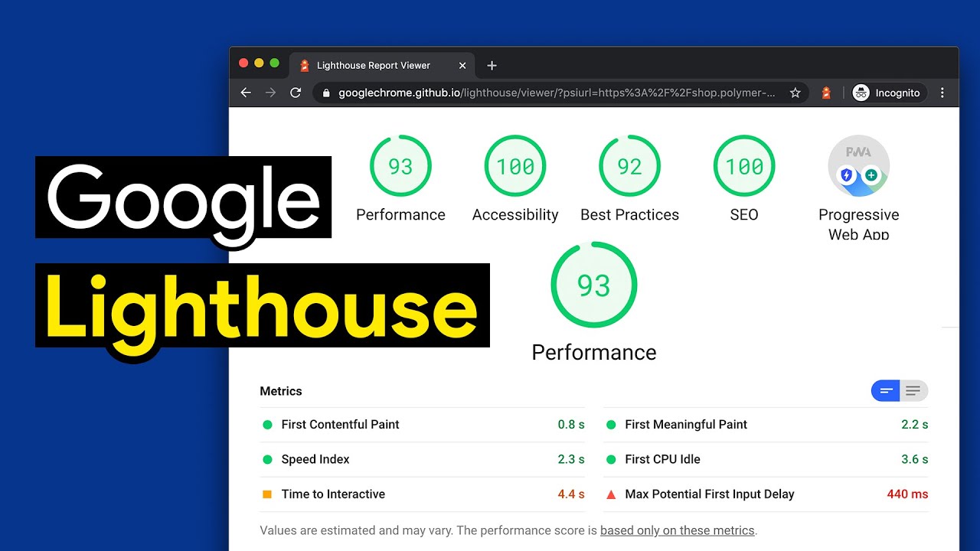Click the browser forward arrow

point(270,93)
